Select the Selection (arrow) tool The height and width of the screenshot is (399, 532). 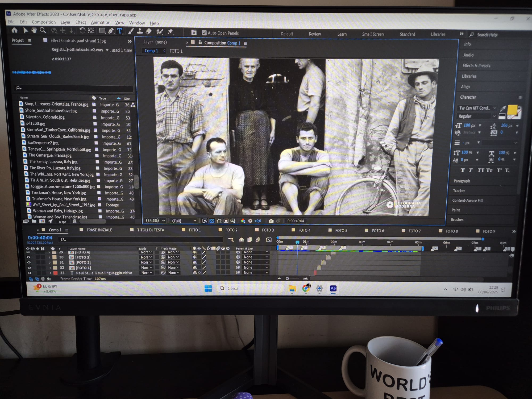(26, 30)
